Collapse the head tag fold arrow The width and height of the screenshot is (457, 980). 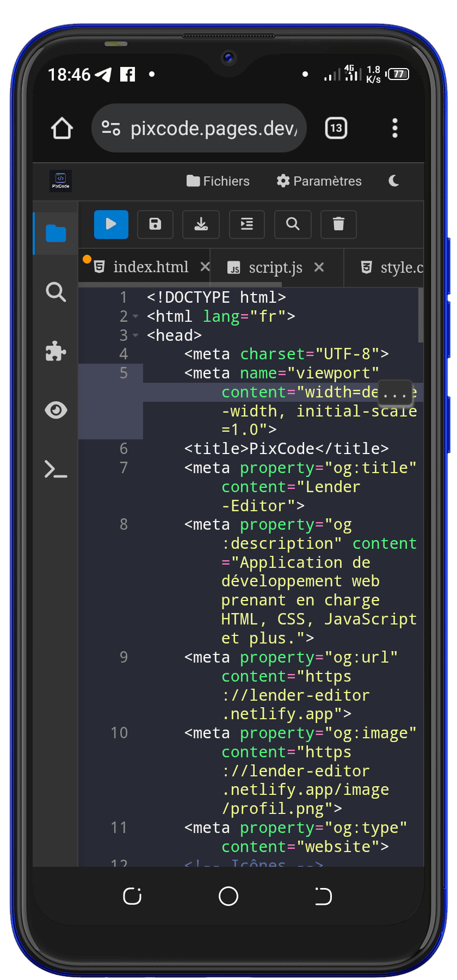click(135, 335)
